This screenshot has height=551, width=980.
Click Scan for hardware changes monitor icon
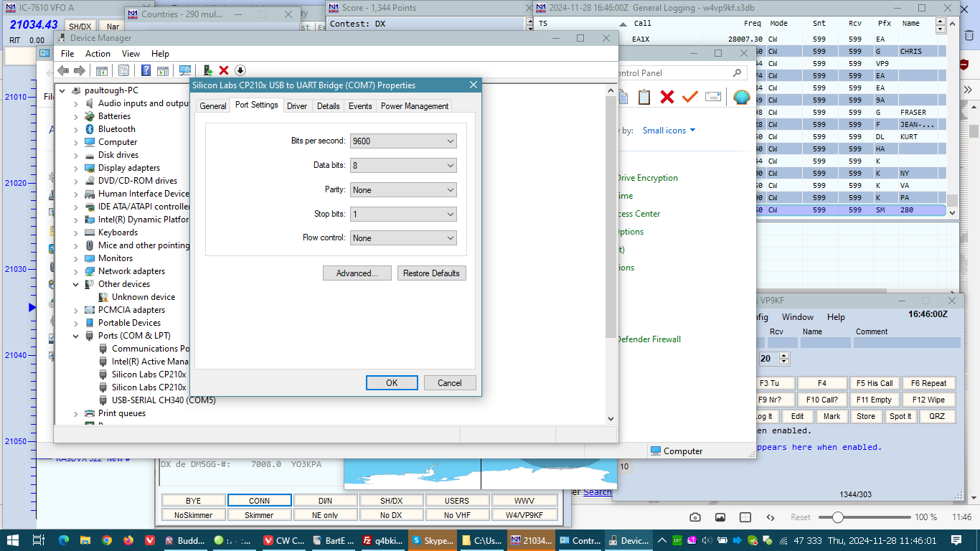[x=185, y=70]
